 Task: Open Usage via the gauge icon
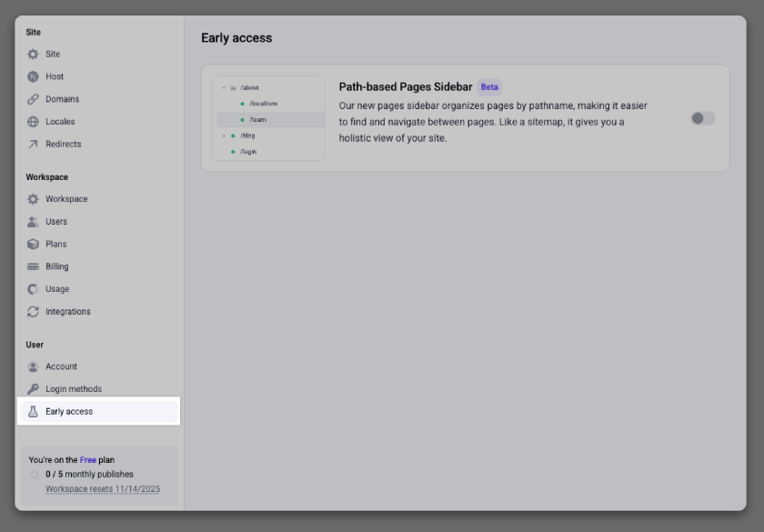31,288
